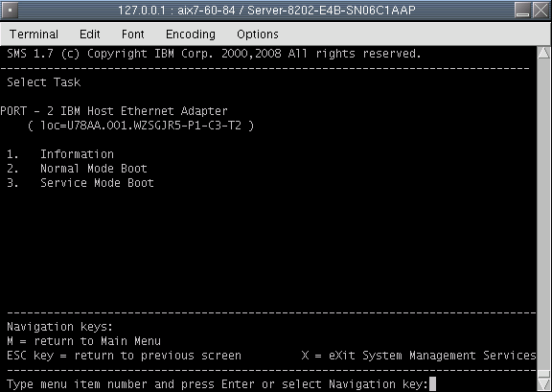Viewport: 552px width, 392px height.
Task: Open the Font menu
Action: pyautogui.click(x=132, y=35)
